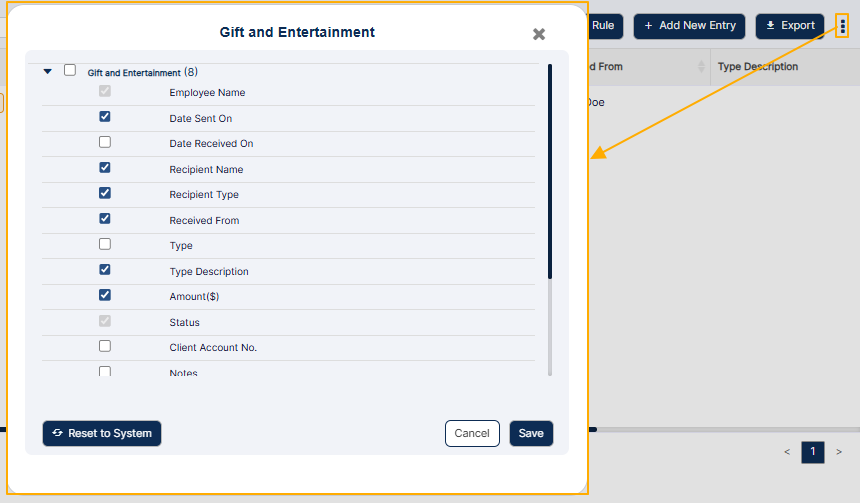This screenshot has height=503, width=860.
Task: Uncheck the Recipient Name checkbox
Action: tap(105, 167)
